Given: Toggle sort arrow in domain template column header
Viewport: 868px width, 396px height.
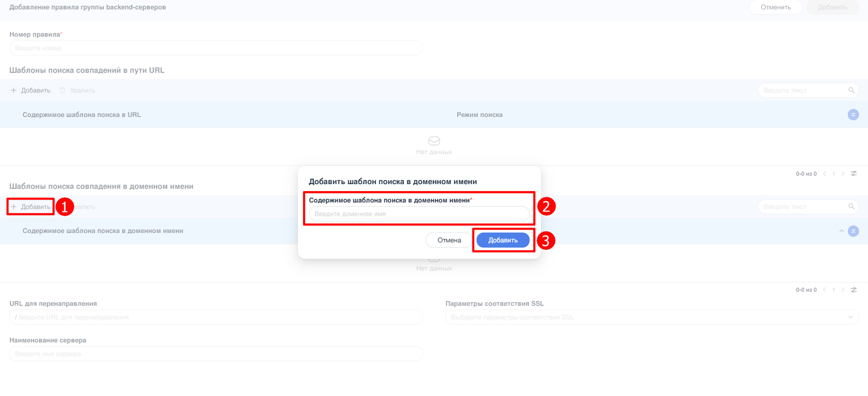Looking at the screenshot, I should point(841,231).
